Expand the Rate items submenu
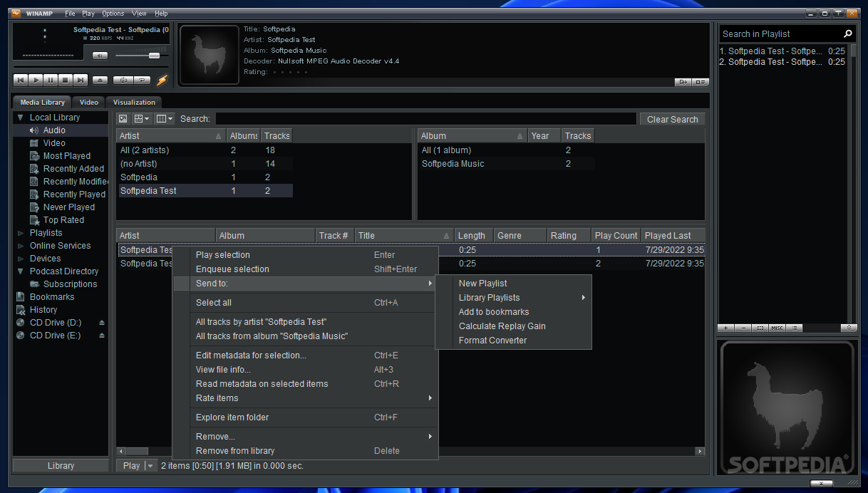The image size is (868, 493). pyautogui.click(x=305, y=398)
